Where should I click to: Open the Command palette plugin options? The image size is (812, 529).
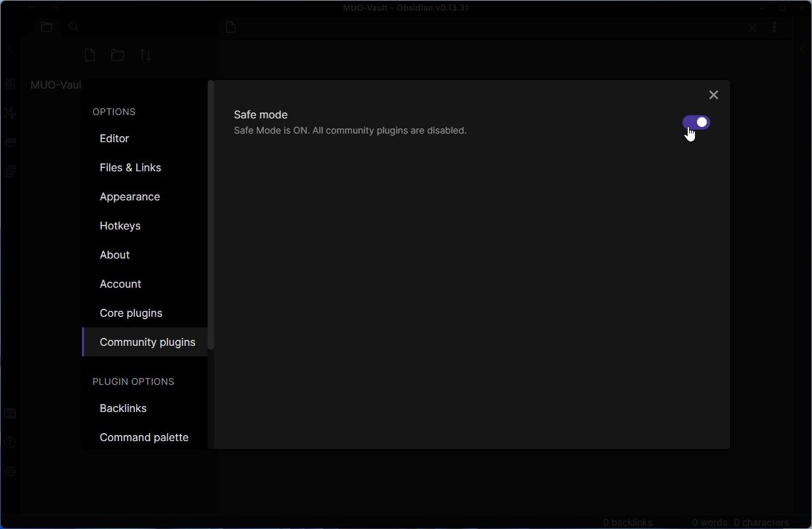[x=143, y=437]
